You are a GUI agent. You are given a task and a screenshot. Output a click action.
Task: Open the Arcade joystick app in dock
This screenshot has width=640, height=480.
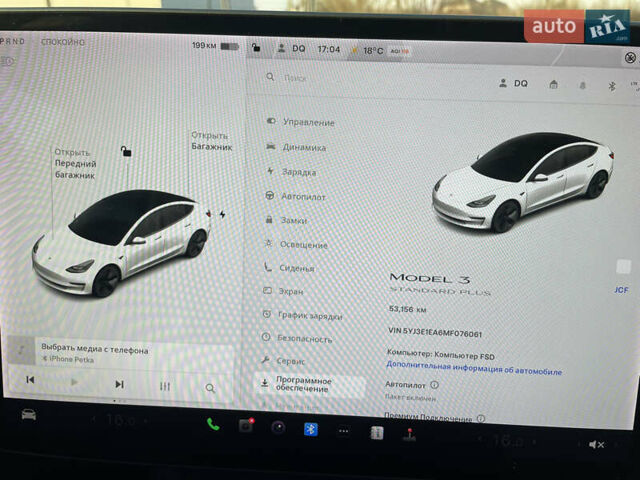point(409,435)
